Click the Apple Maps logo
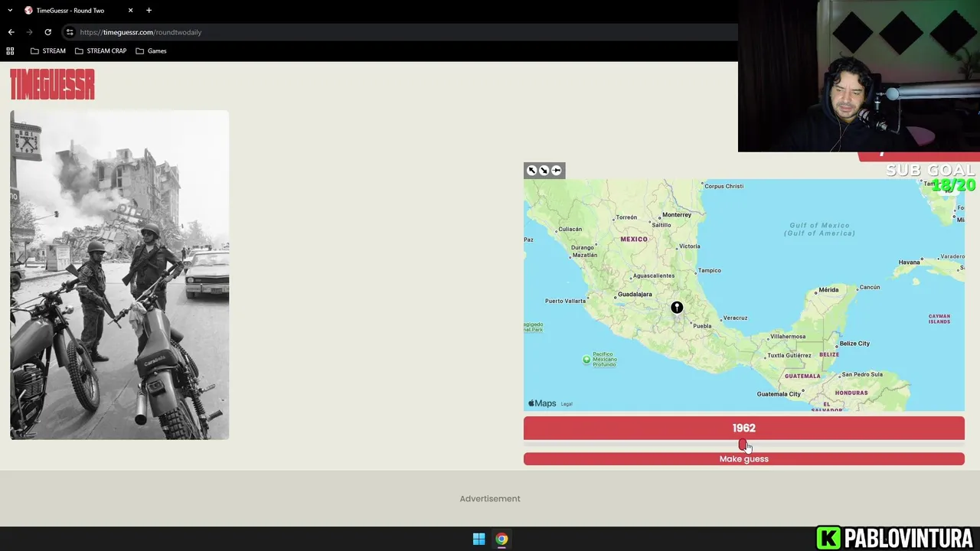 [542, 403]
